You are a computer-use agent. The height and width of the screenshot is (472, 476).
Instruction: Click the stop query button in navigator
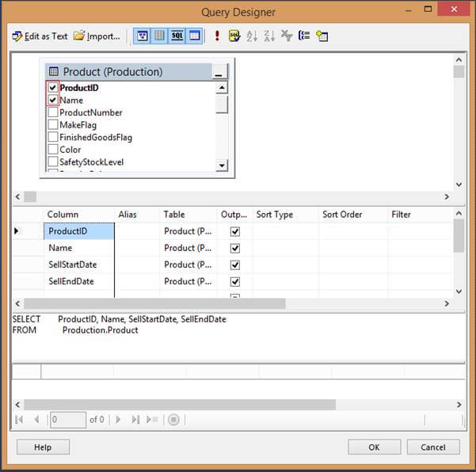coord(173,420)
